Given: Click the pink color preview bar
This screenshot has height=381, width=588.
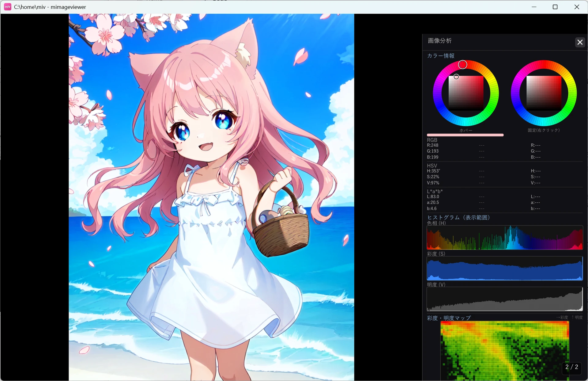Looking at the screenshot, I should coord(465,135).
